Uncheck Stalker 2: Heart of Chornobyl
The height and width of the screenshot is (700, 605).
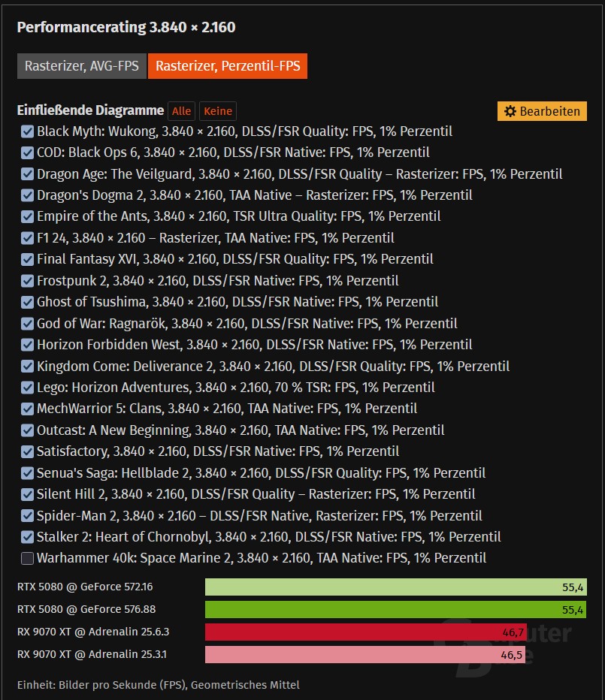pyautogui.click(x=27, y=537)
